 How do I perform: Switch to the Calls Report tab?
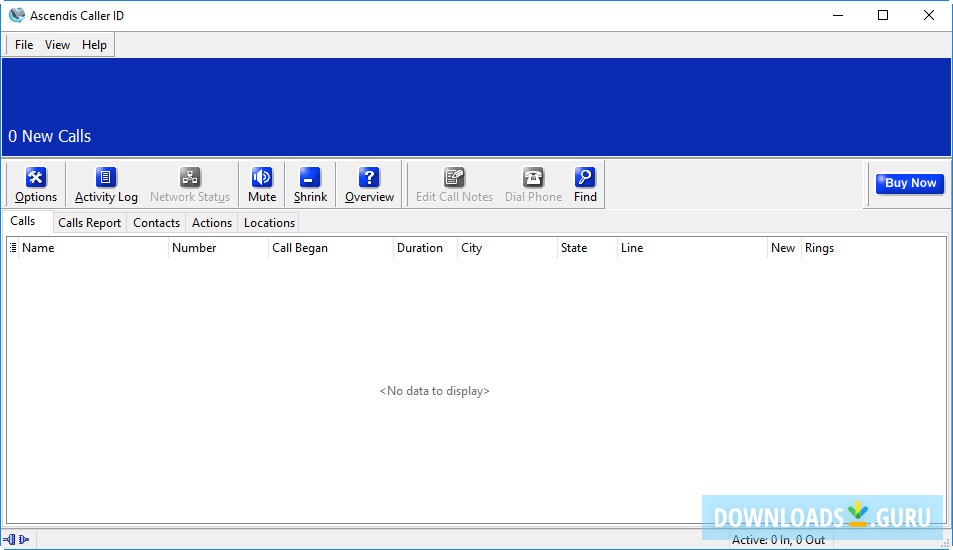[x=89, y=222]
